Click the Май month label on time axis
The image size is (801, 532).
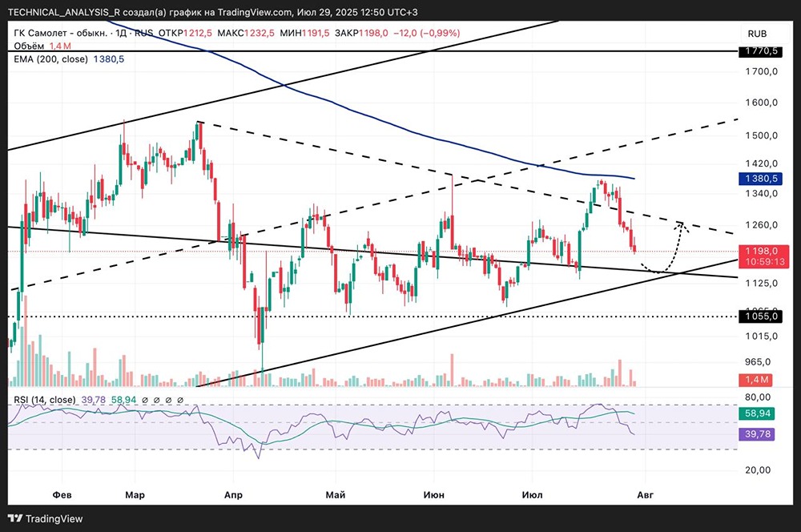(x=336, y=494)
